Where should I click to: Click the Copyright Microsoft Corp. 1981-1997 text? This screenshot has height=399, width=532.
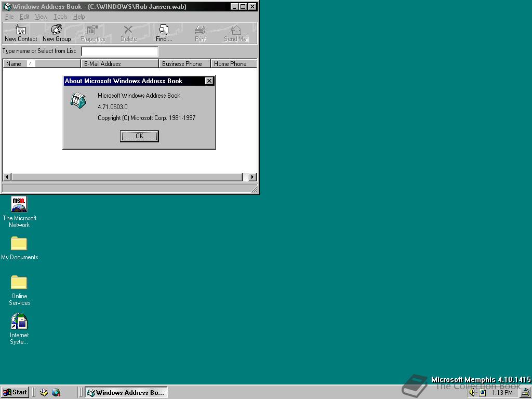(x=147, y=118)
